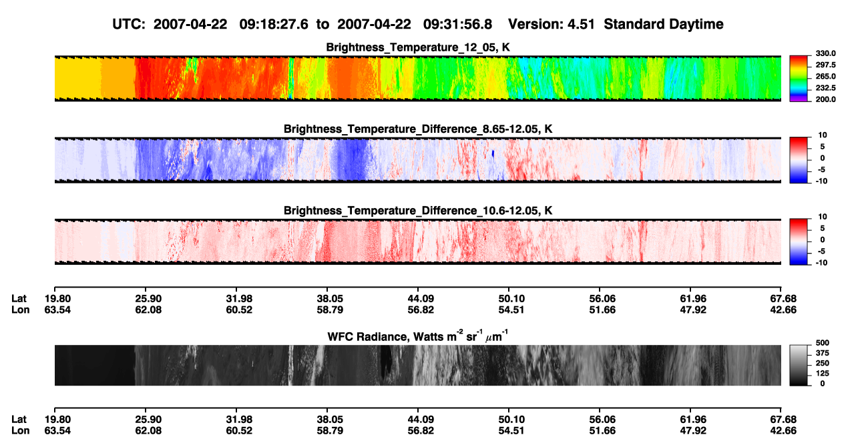
Task: Click the WFC Radiance panel title
Action: (x=418, y=336)
